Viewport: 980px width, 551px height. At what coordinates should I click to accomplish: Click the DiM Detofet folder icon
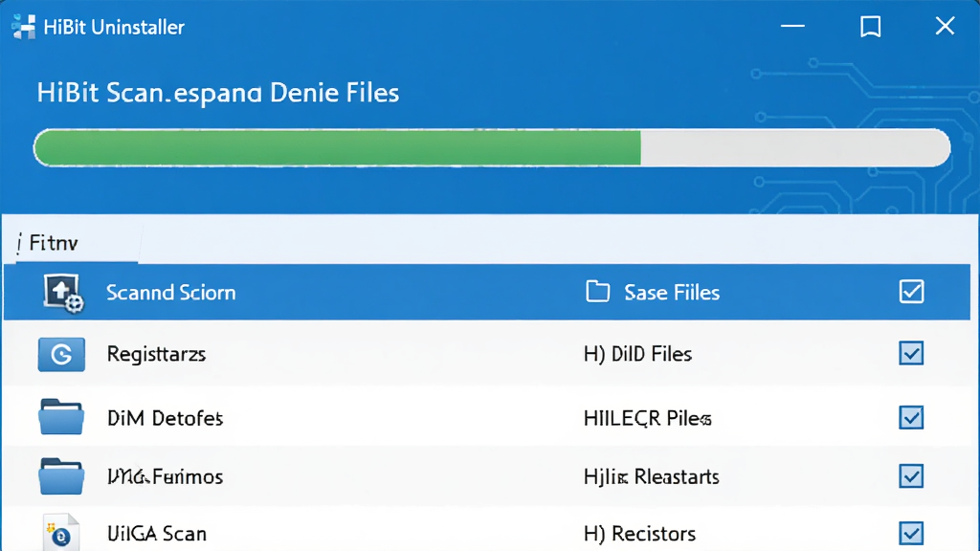point(61,417)
